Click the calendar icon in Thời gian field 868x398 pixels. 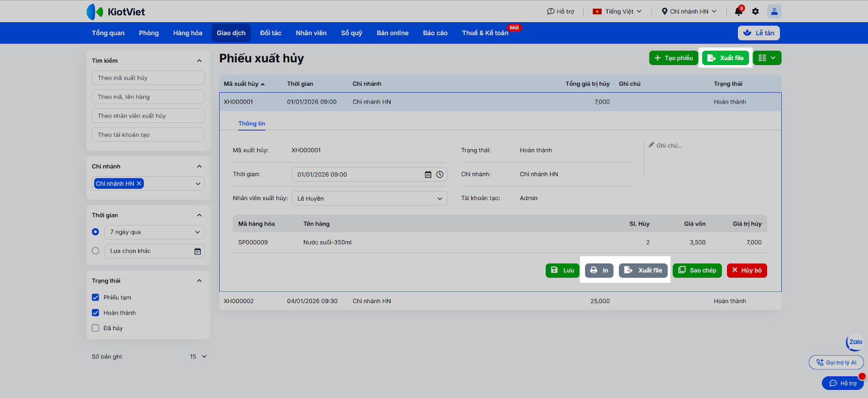(x=428, y=175)
